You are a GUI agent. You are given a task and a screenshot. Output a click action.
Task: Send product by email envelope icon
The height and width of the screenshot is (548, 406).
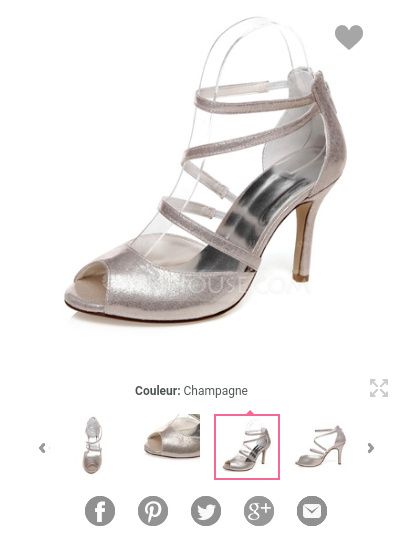[312, 511]
